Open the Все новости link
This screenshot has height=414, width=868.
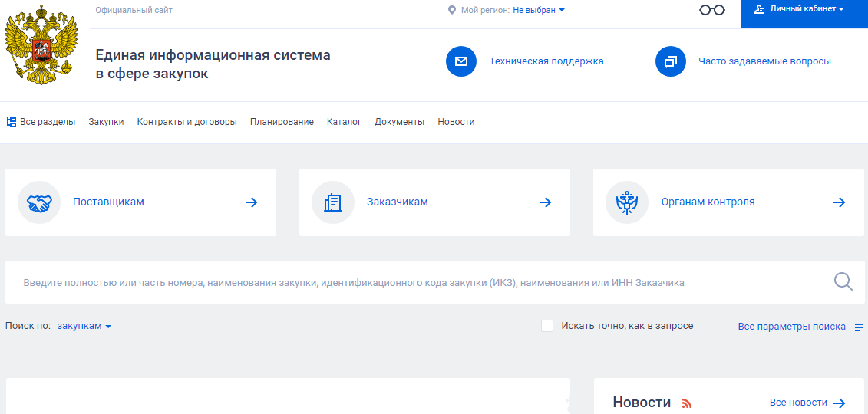coord(798,403)
